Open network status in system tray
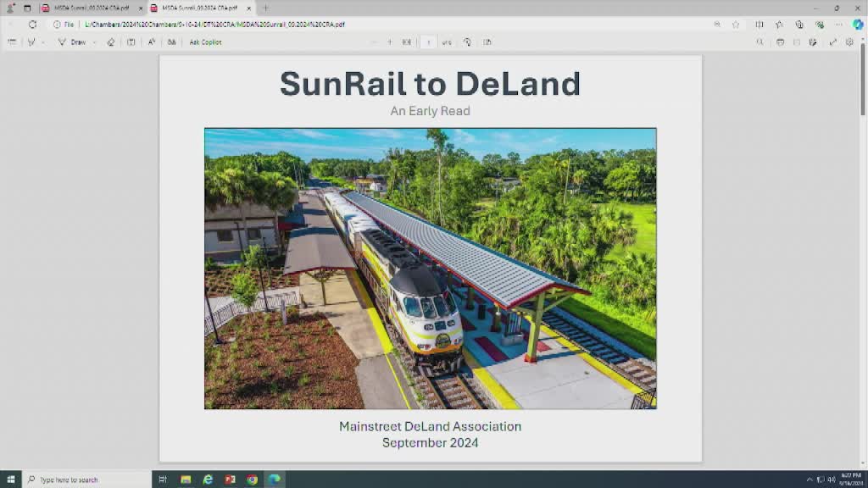Screen dimensions: 868x488 click(821, 480)
